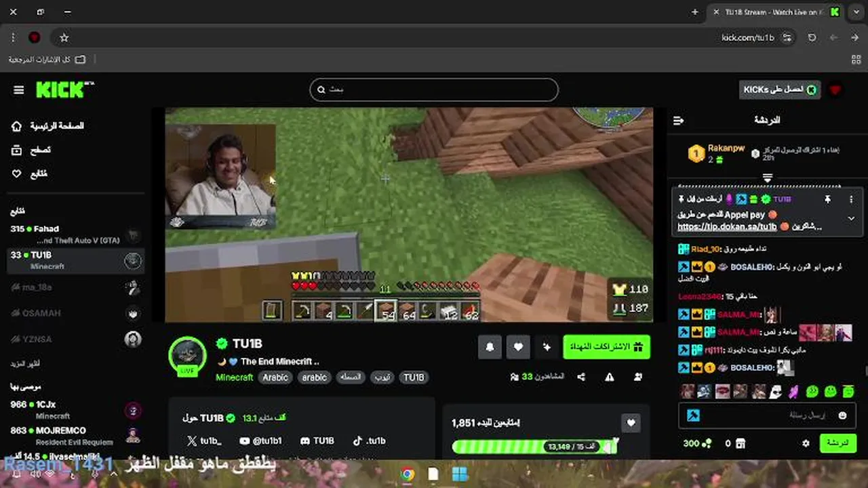Open tip.dokan.sa/tu1b link in pinned message
868x488 pixels.
[727, 226]
